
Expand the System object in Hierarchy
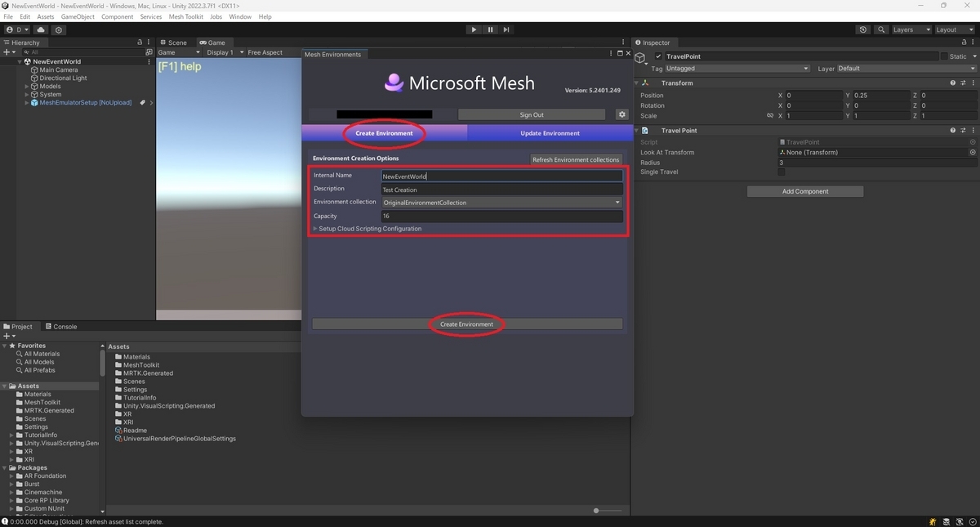click(x=27, y=94)
